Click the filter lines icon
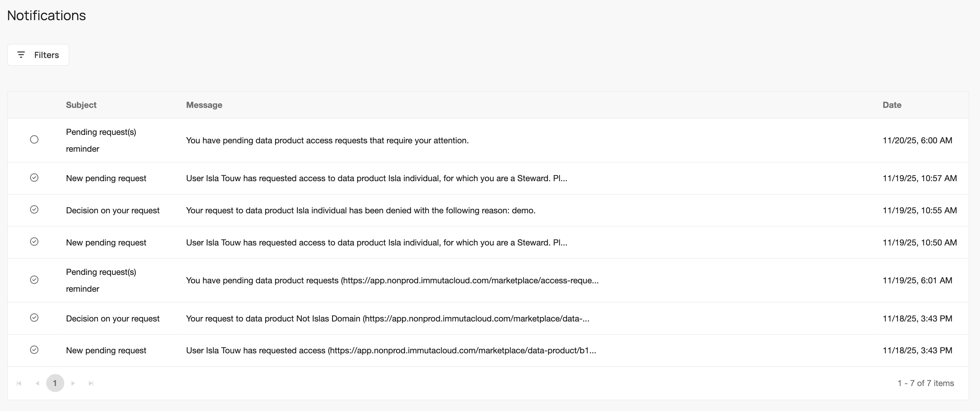This screenshot has width=980, height=411. click(x=21, y=55)
